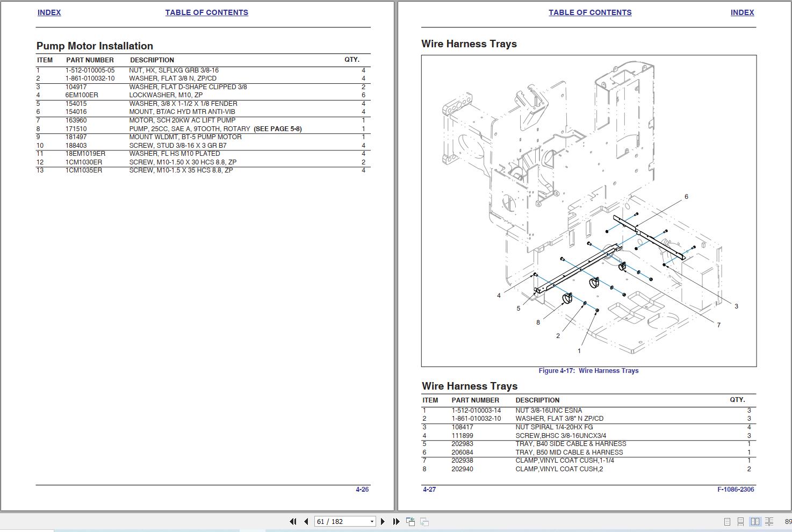Select part number 1-512-010005-05
The height and width of the screenshot is (532, 792).
pos(90,70)
